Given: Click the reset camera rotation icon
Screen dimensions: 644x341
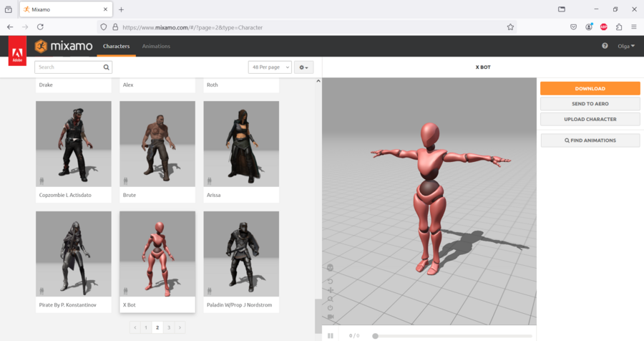Looking at the screenshot, I should tap(330, 280).
